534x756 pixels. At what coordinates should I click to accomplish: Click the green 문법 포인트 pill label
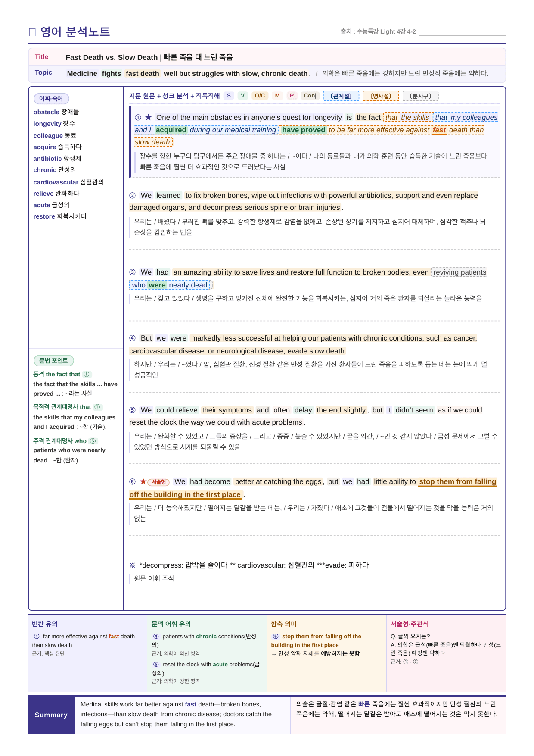point(54,361)
